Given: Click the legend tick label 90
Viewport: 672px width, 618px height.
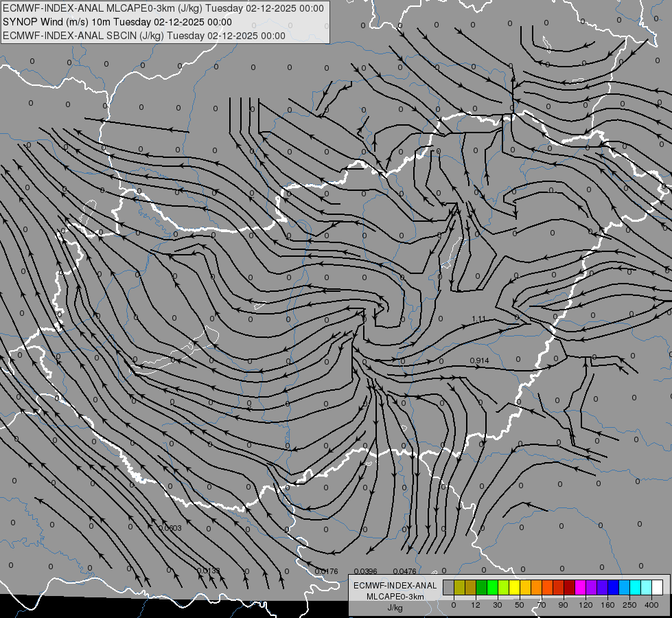Looking at the screenshot, I should 563,605.
